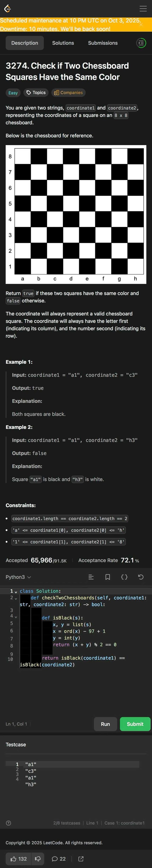Click the LeetCode logo
This screenshot has height=868, width=152.
coord(7,9)
